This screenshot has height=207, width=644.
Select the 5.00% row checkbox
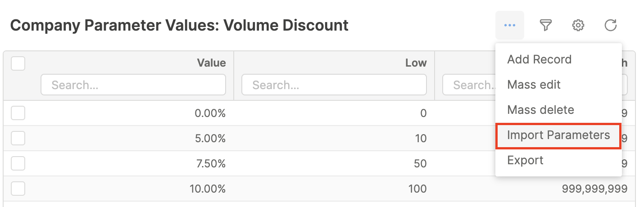click(18, 138)
